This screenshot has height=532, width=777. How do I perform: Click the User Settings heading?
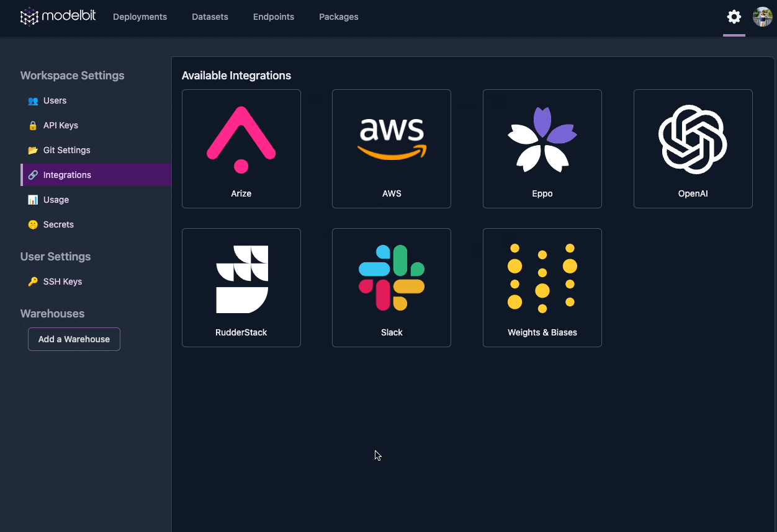[55, 257]
